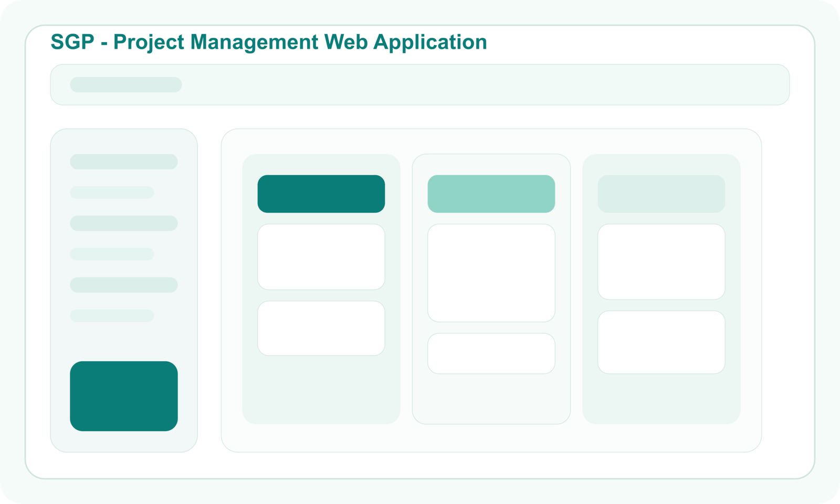The width and height of the screenshot is (840, 504).
Task: Open the top card in the right column
Action: point(661,262)
